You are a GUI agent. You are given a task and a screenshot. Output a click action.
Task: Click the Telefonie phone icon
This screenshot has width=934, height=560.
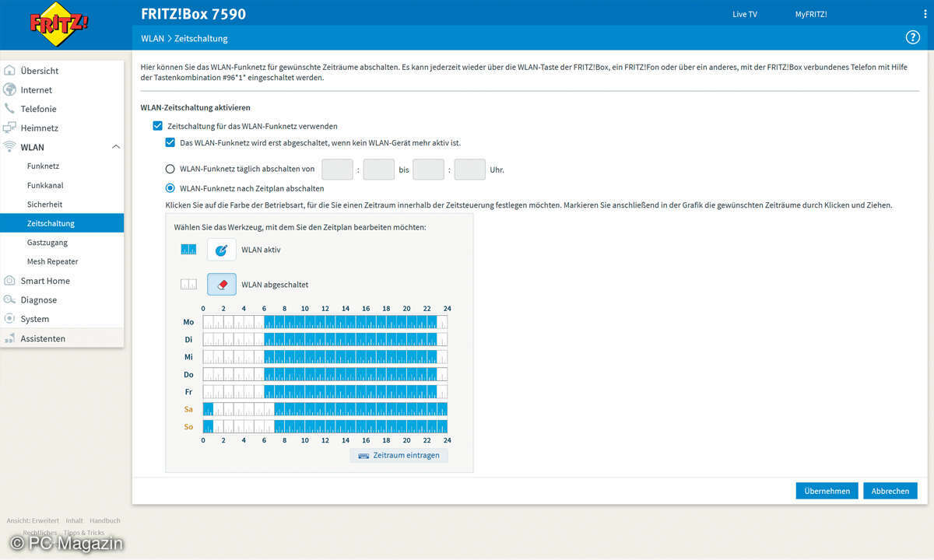point(9,109)
